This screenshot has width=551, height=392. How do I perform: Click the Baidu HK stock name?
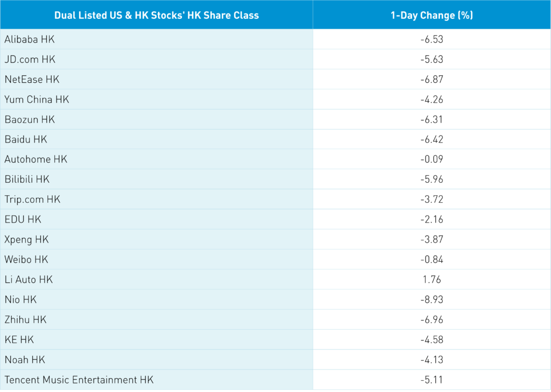tap(26, 139)
